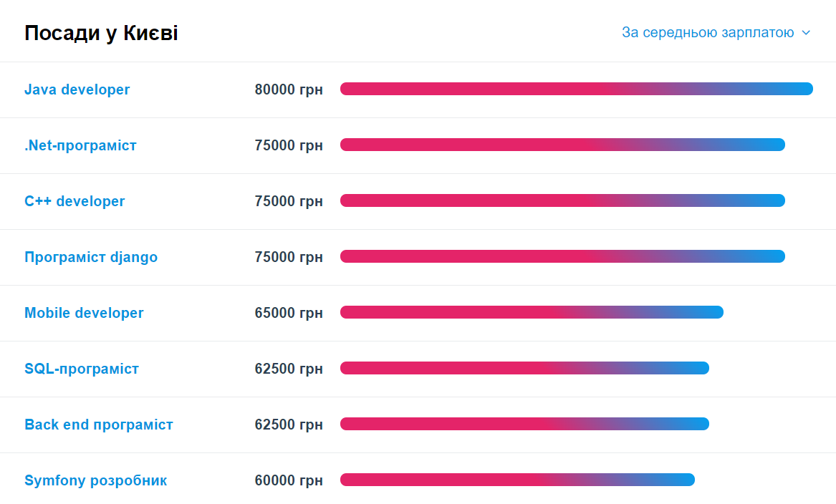The image size is (836, 504).
Task: Open the .Net-програміст position link
Action: coord(80,145)
